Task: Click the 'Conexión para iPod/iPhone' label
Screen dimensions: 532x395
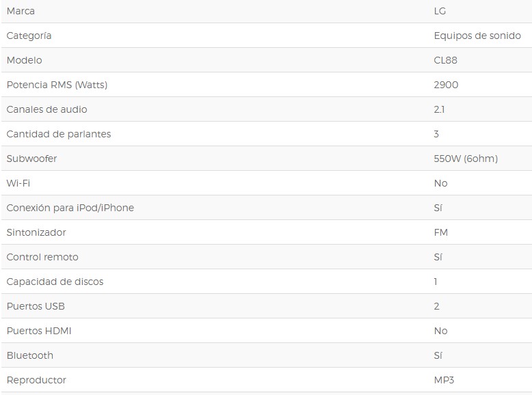Action: pos(70,208)
